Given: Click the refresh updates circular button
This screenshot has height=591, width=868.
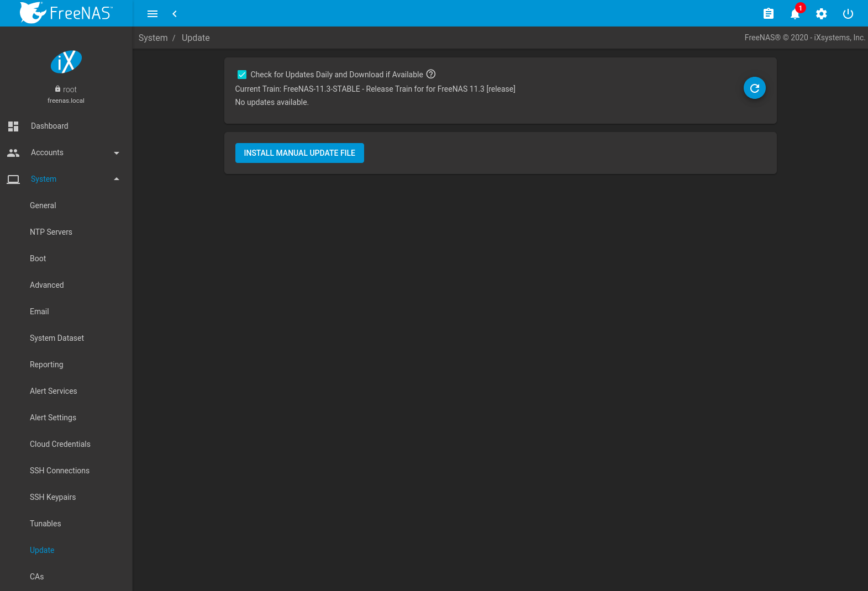Looking at the screenshot, I should [754, 88].
